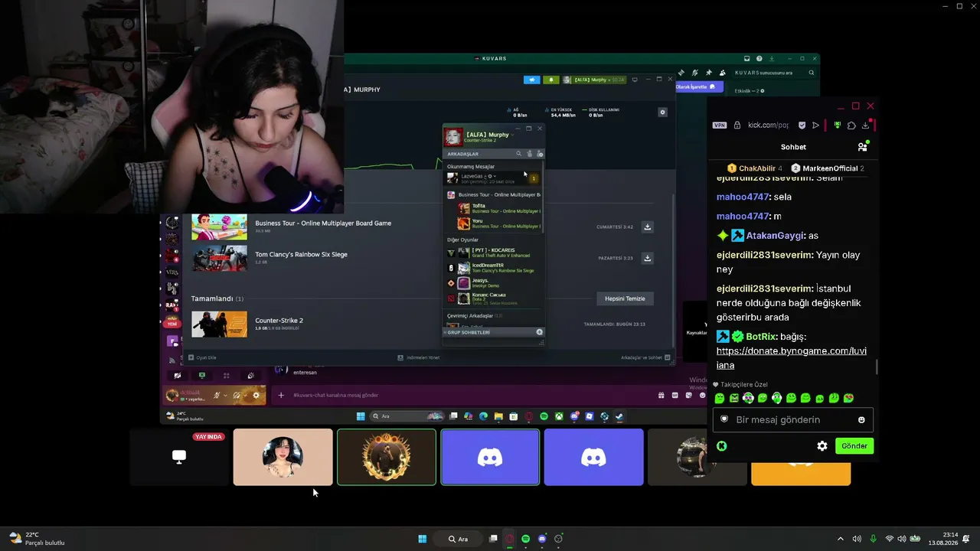
Task: Expand hidden system tray icons chevron
Action: [841, 539]
